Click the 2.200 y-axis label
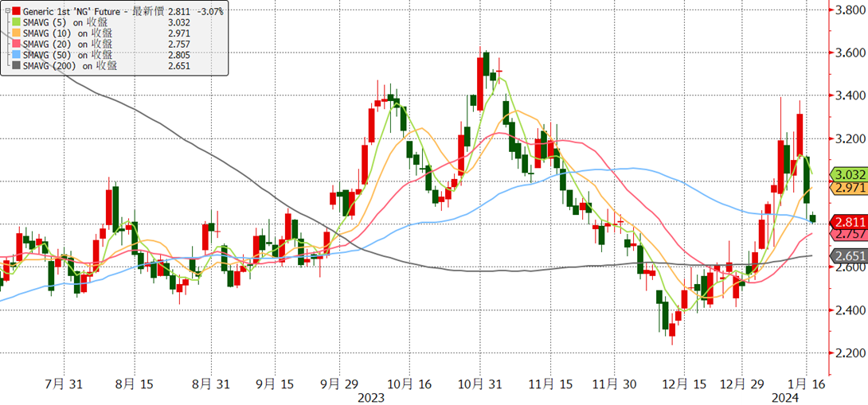The width and height of the screenshot is (868, 405). [x=850, y=353]
